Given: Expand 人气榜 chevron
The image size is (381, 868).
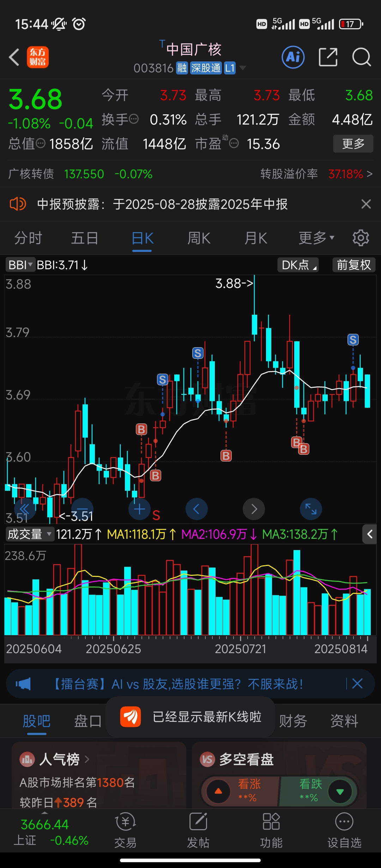Looking at the screenshot, I should click(87, 759).
